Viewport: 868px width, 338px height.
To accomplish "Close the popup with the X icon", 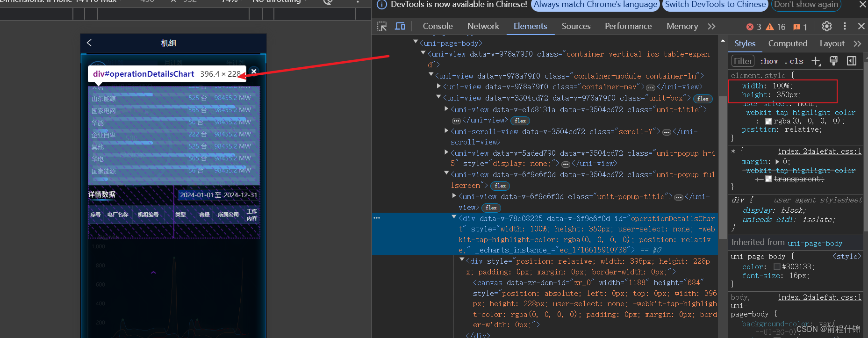I will (254, 71).
